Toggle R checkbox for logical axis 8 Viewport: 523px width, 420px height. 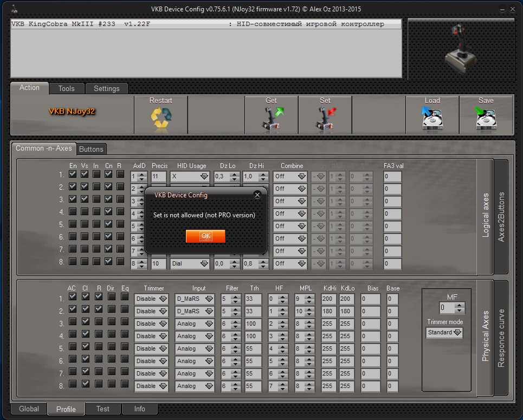coord(120,261)
